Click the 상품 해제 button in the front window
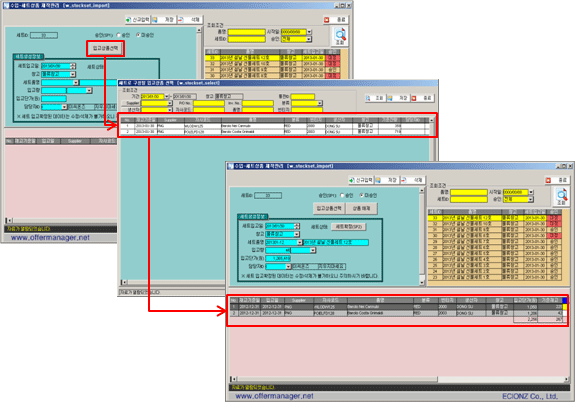The image size is (575, 402). pyautogui.click(x=361, y=208)
